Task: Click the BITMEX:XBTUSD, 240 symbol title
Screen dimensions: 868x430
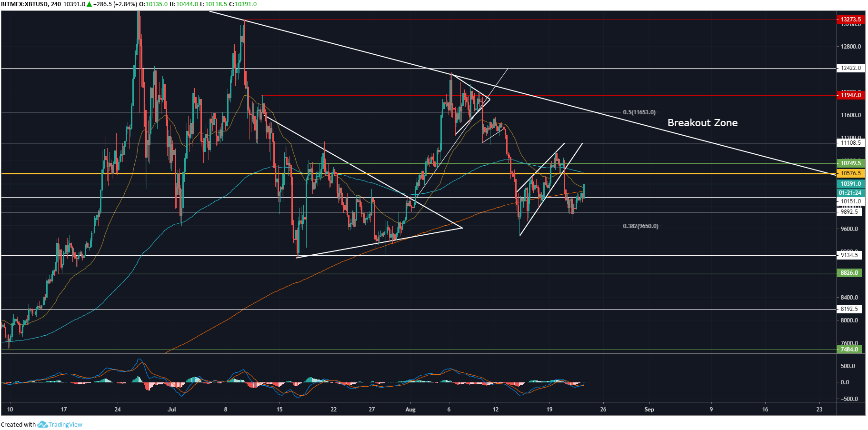Action: [x=31, y=4]
